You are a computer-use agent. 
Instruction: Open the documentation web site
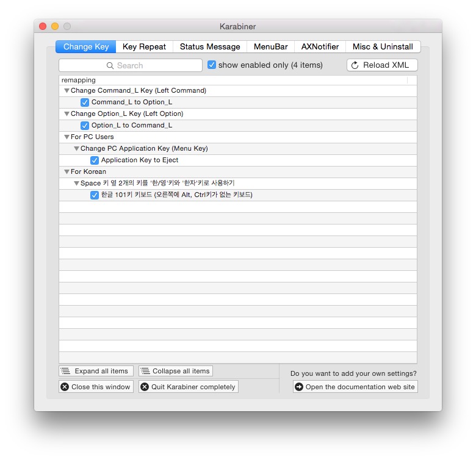(355, 387)
